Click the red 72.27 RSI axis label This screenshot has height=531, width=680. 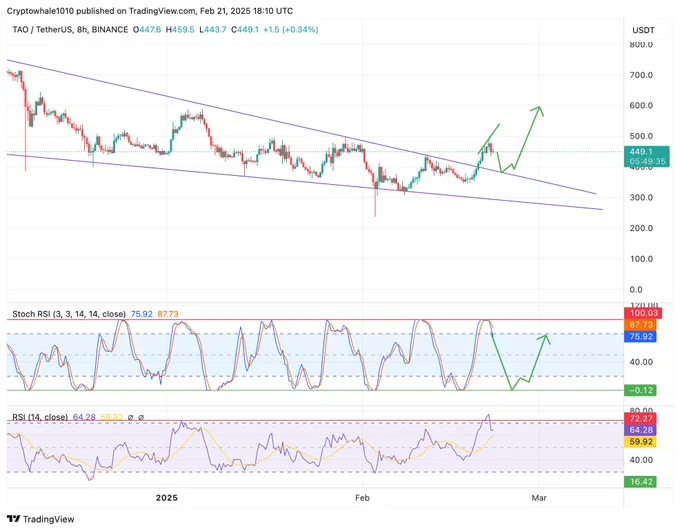coord(640,419)
